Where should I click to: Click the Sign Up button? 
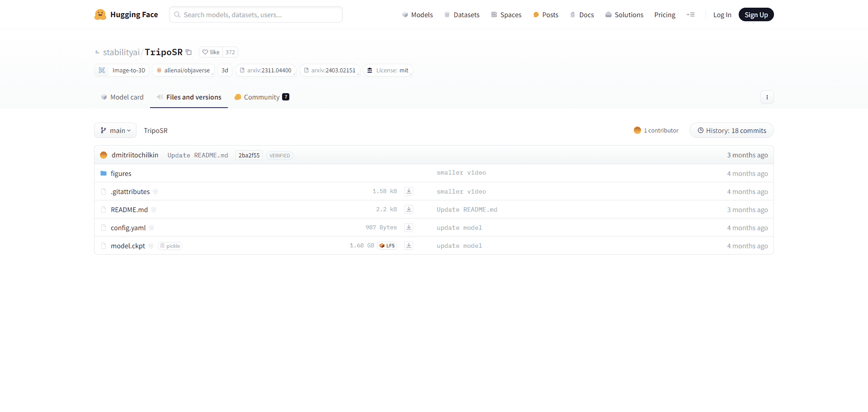756,14
